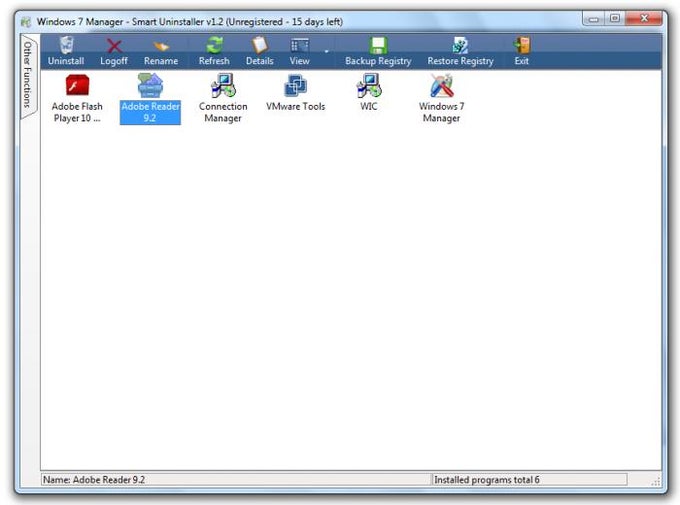Open the Other Functions side tab

(x=28, y=75)
